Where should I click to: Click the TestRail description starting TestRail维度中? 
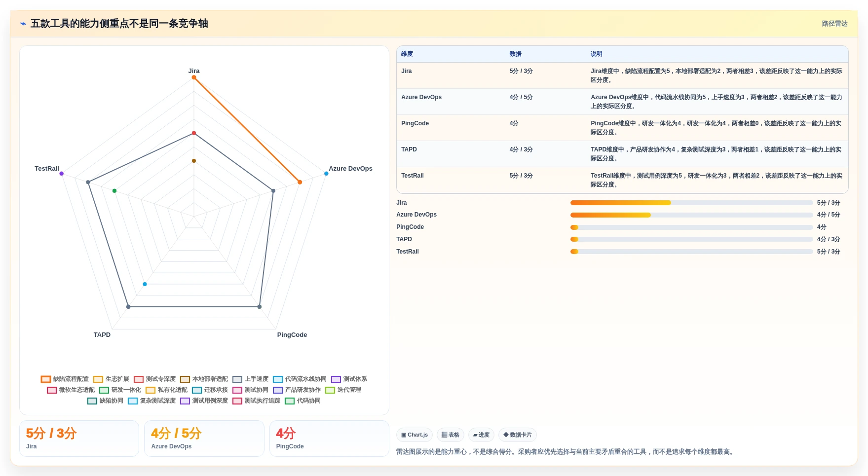pos(717,180)
